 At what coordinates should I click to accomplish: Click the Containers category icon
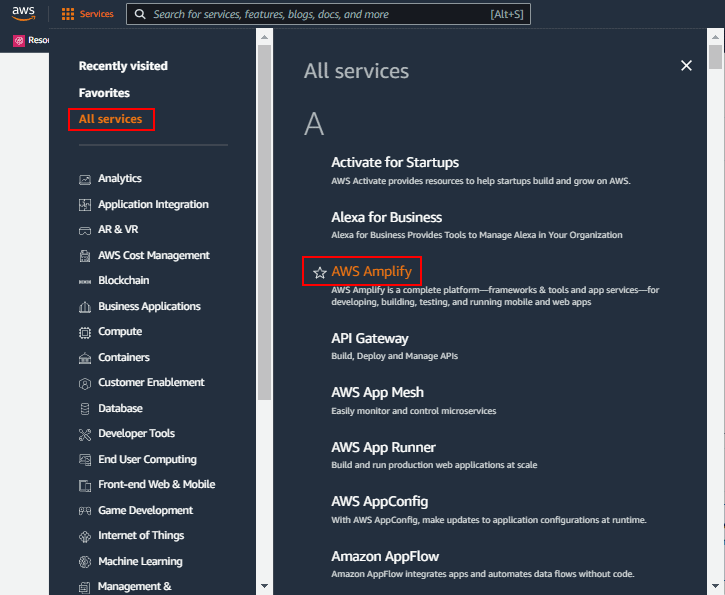(85, 358)
